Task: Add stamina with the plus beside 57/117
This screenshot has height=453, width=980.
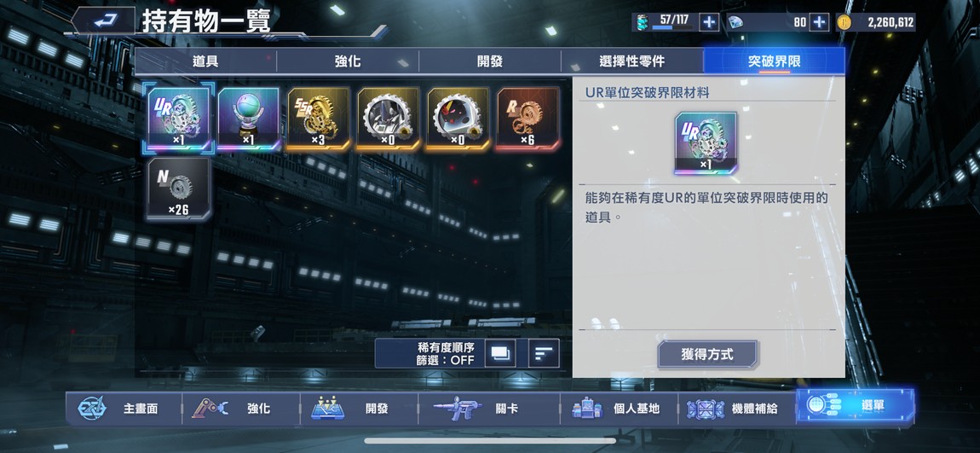Action: 708,22
